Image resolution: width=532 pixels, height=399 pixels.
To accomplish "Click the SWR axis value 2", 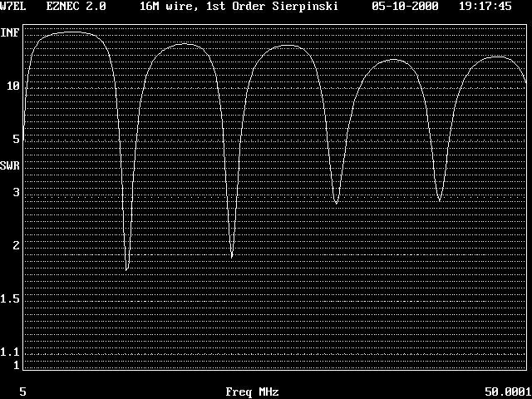I will point(17,246).
